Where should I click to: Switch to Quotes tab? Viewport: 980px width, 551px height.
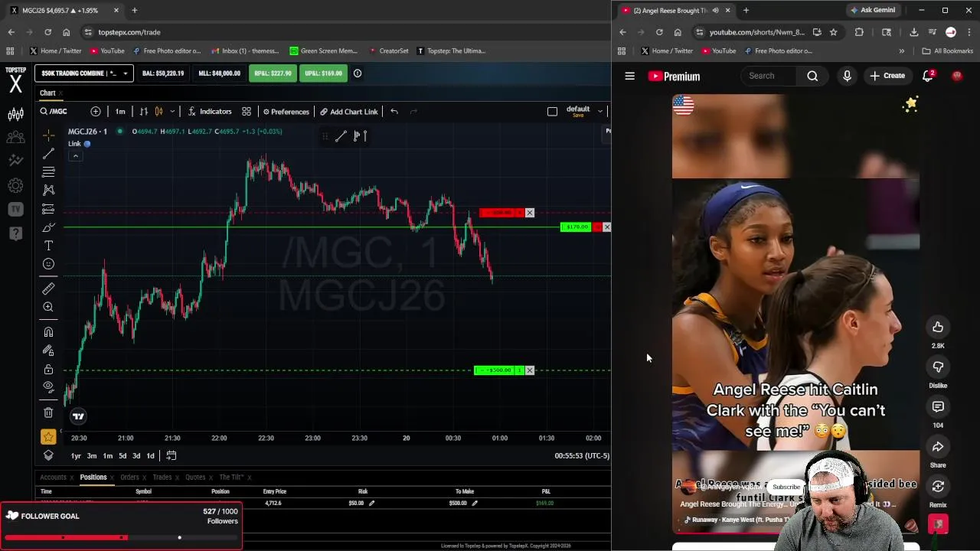coord(195,478)
